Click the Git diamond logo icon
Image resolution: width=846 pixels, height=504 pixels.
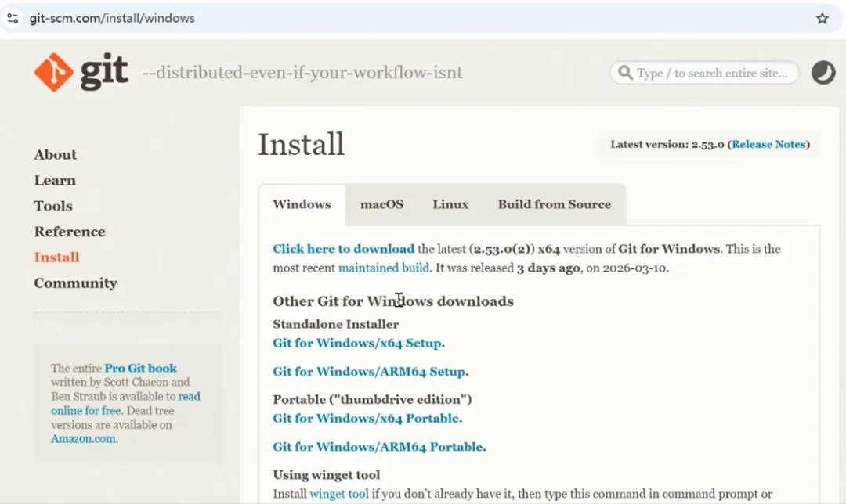pyautogui.click(x=54, y=72)
